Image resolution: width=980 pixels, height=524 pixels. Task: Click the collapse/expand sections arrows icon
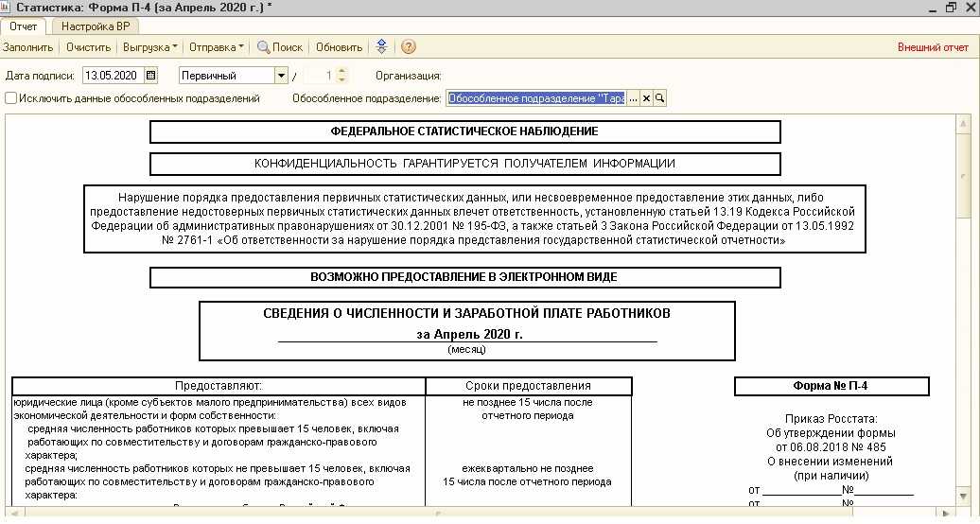click(x=381, y=47)
